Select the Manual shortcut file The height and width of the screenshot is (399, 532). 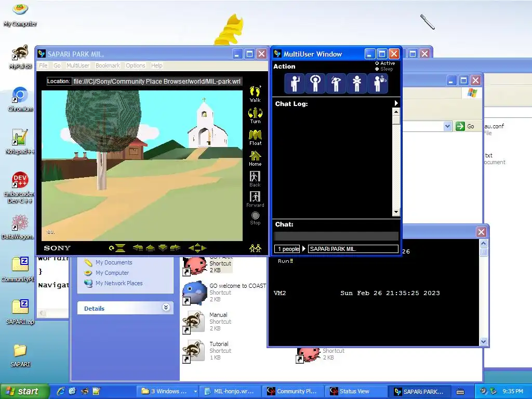point(207,322)
